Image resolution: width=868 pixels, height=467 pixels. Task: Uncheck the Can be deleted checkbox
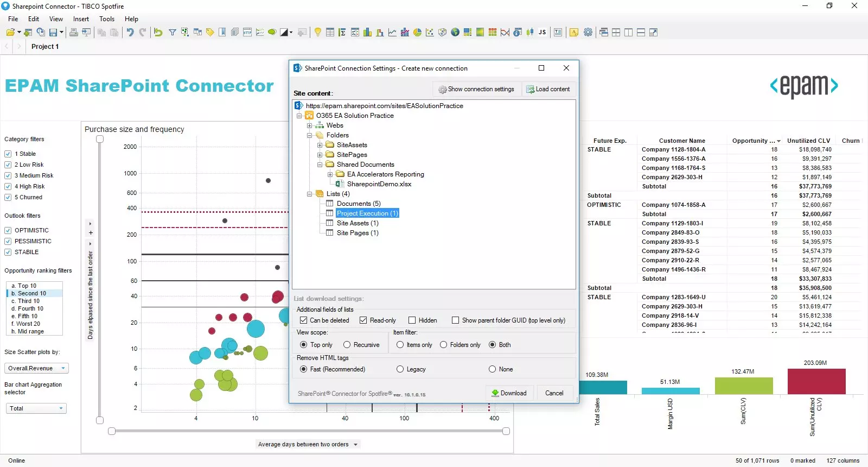[x=304, y=320]
